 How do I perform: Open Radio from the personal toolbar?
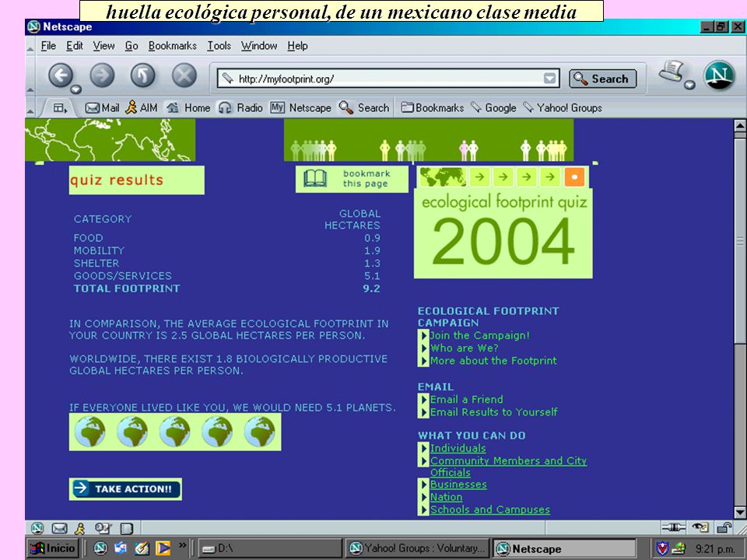coord(240,108)
